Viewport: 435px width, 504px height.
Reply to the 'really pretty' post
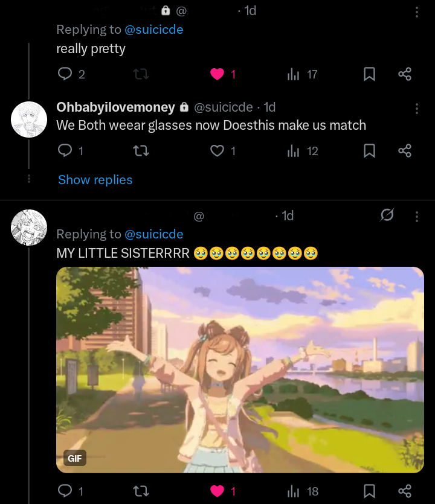point(65,74)
